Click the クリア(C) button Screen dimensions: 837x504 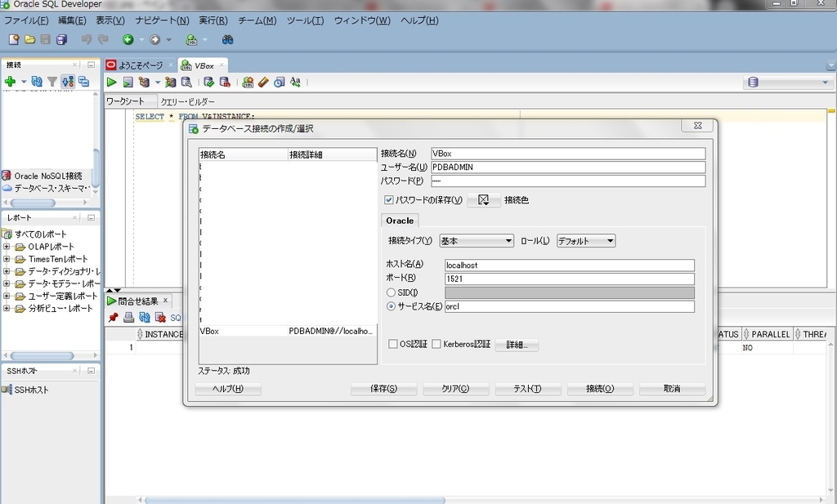pyautogui.click(x=456, y=389)
